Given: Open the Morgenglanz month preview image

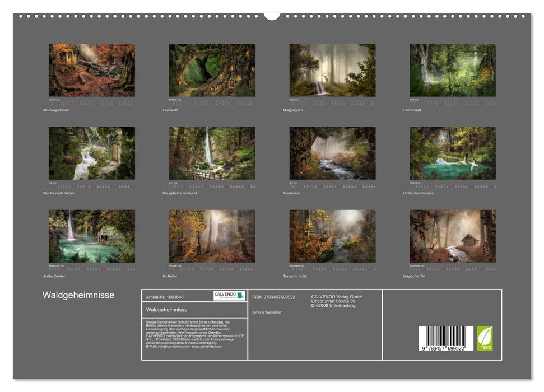Looking at the screenshot, I should click(x=333, y=69).
